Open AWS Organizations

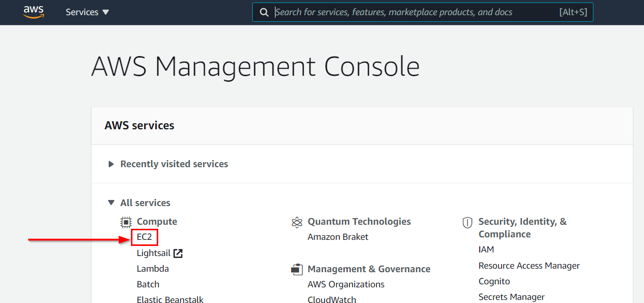(346, 284)
